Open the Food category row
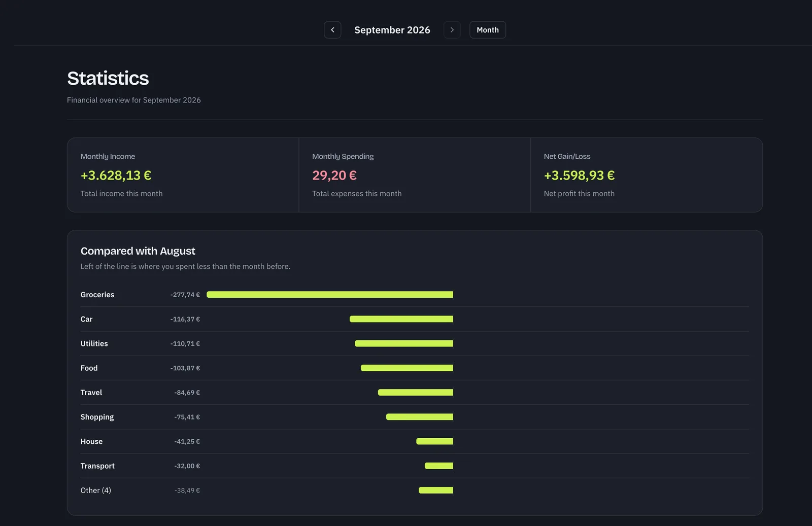This screenshot has width=812, height=526. point(415,368)
